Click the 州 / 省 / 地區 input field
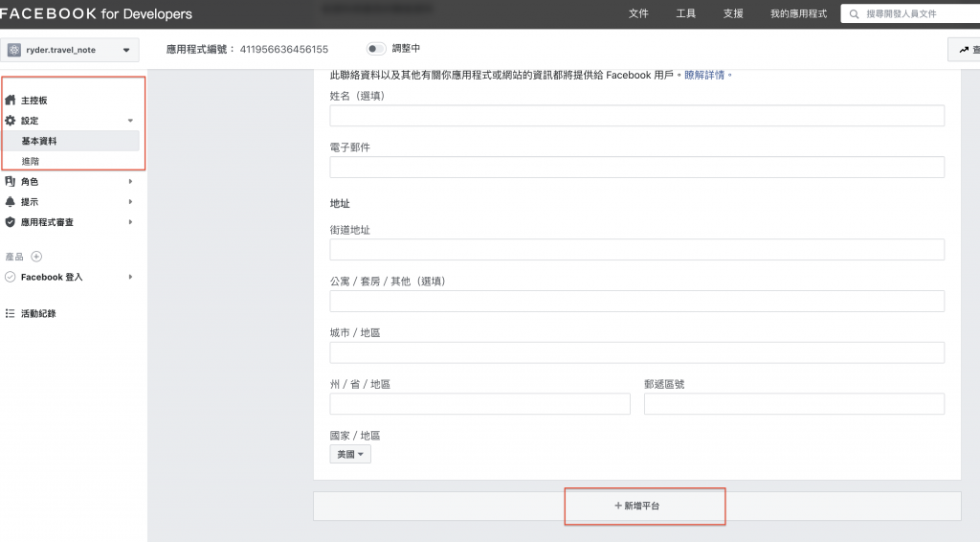This screenshot has width=980, height=542. pos(480,404)
